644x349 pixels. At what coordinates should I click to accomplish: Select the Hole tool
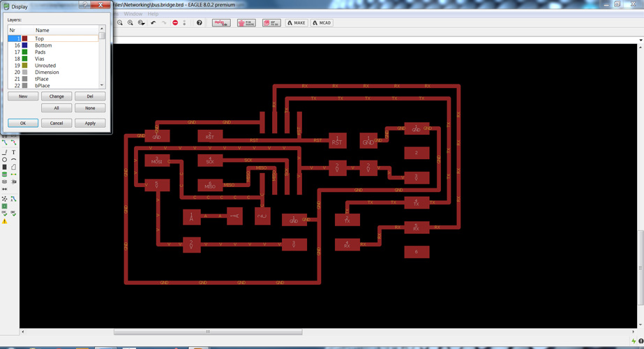[4, 181]
